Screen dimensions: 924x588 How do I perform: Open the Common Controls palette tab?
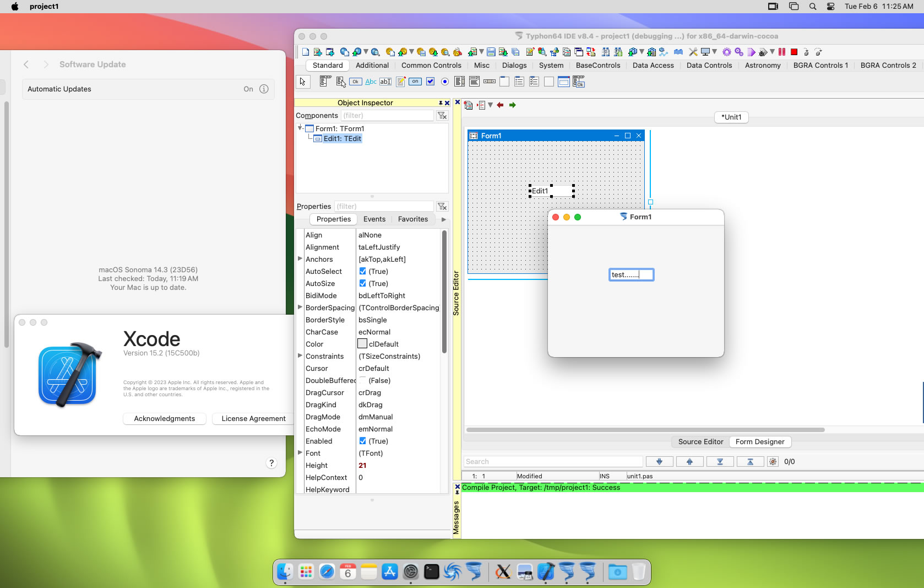pyautogui.click(x=431, y=65)
